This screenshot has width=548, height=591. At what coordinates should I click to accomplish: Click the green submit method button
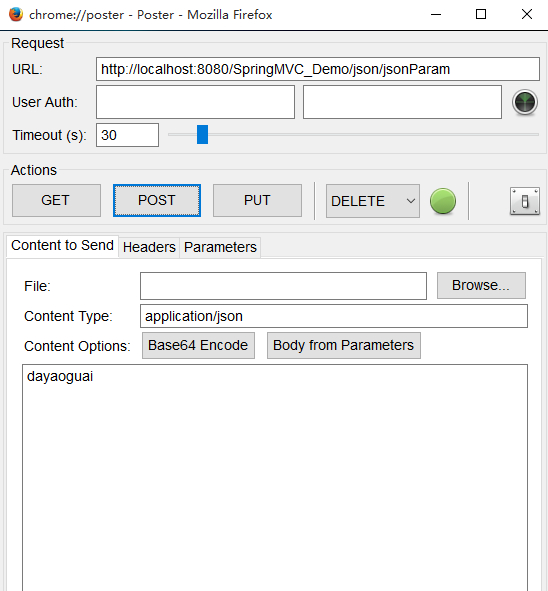(442, 201)
